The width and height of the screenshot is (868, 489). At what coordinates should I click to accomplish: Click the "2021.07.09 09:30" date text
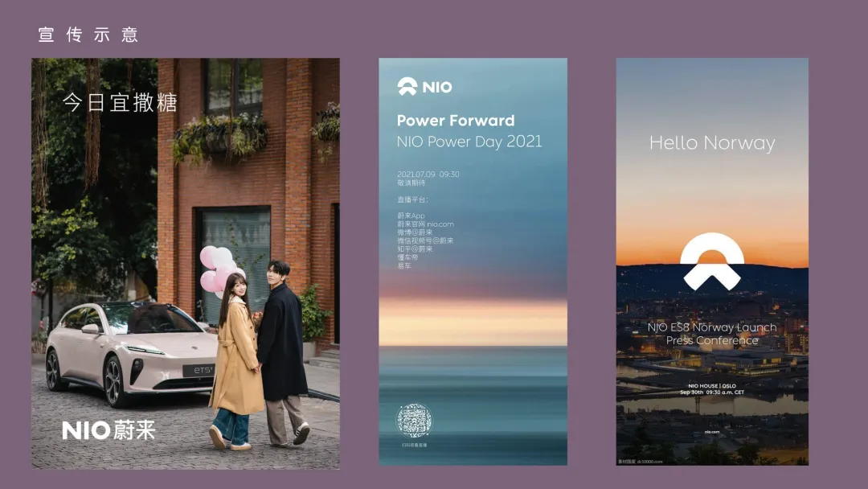click(428, 174)
